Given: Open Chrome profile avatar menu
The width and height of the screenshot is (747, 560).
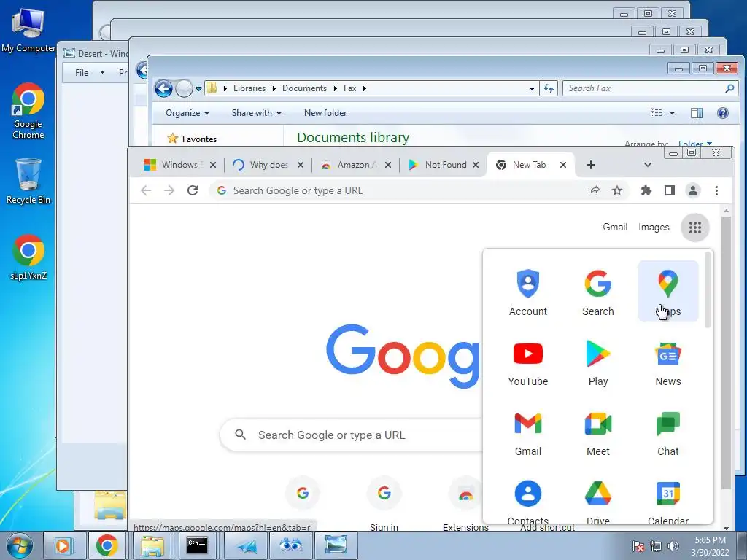Looking at the screenshot, I should coord(693,190).
